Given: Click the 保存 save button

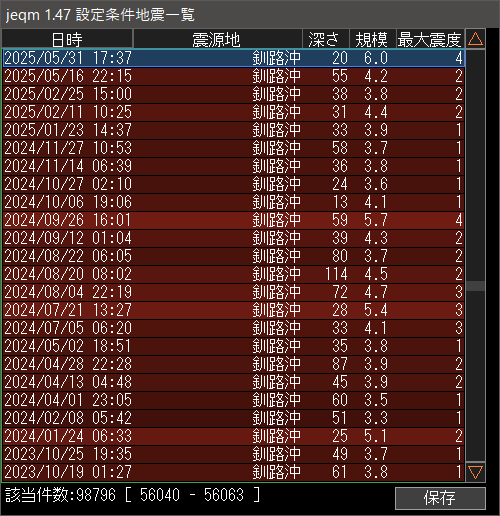Looking at the screenshot, I should (x=440, y=498).
